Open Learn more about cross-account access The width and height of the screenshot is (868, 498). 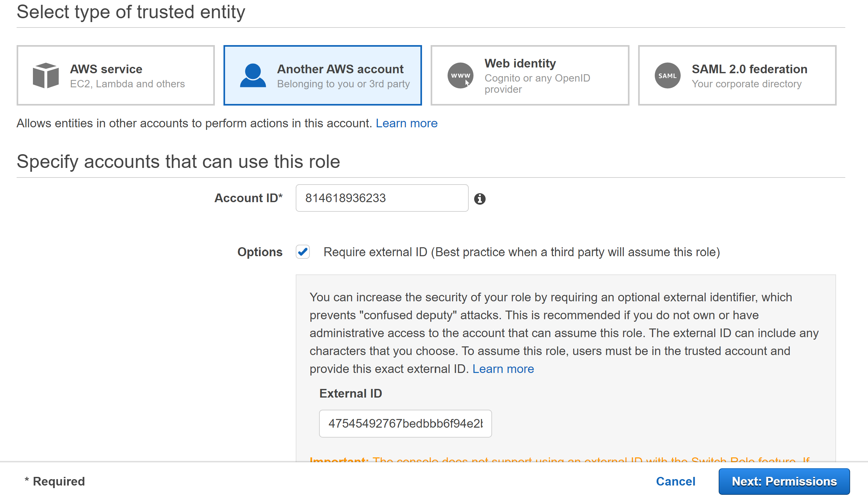406,123
